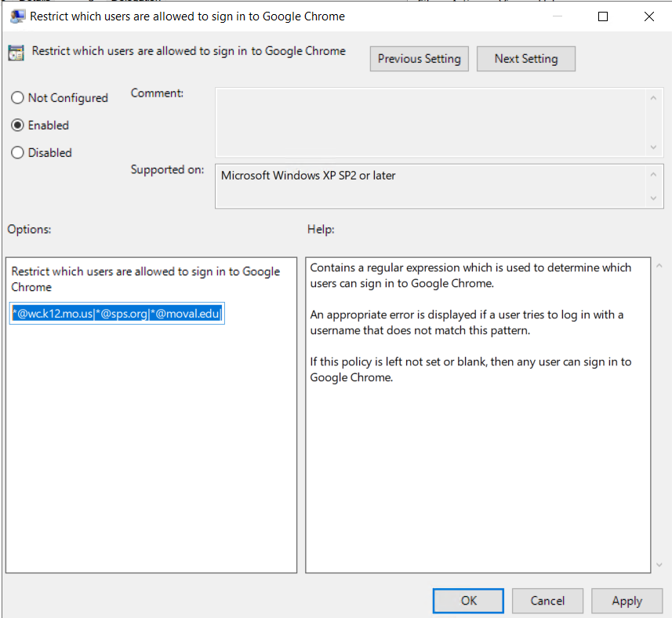
Task: Dismiss the dialog with Cancel
Action: coord(547,600)
